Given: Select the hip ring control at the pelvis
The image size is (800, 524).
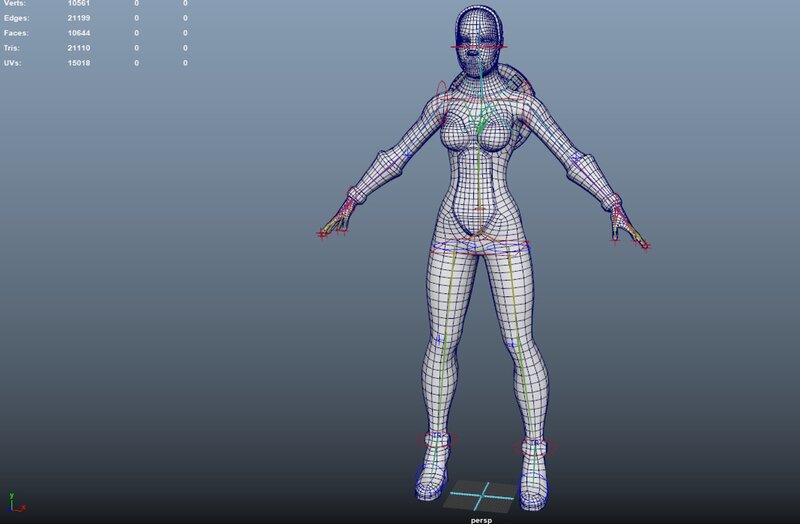Looking at the screenshot, I should [x=481, y=243].
